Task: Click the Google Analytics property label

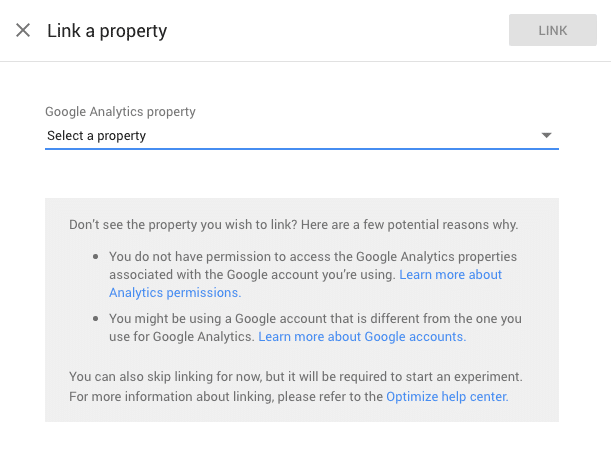Action: click(x=120, y=111)
